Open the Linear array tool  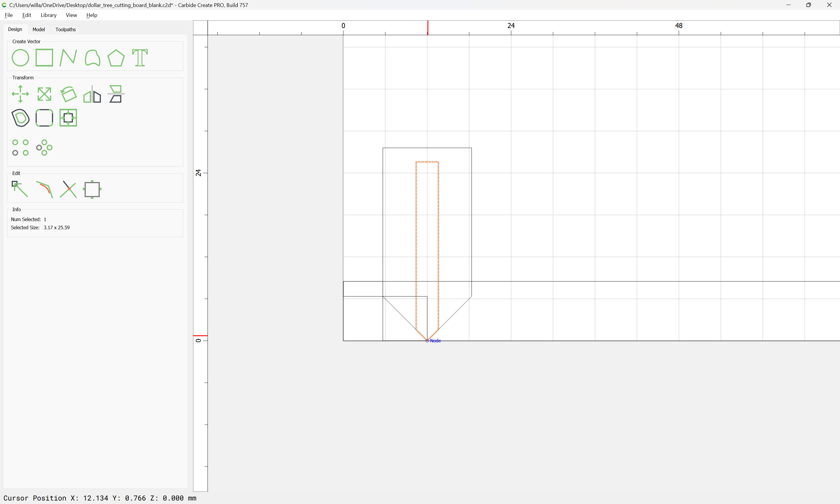(20, 148)
